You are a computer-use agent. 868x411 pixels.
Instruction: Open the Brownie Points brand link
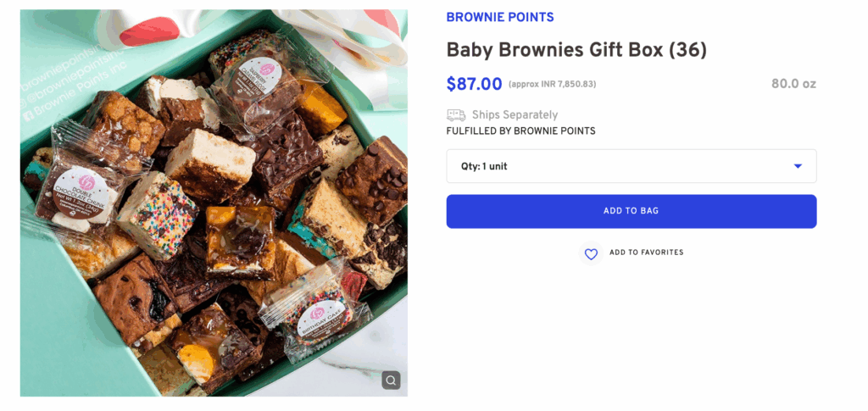(499, 17)
